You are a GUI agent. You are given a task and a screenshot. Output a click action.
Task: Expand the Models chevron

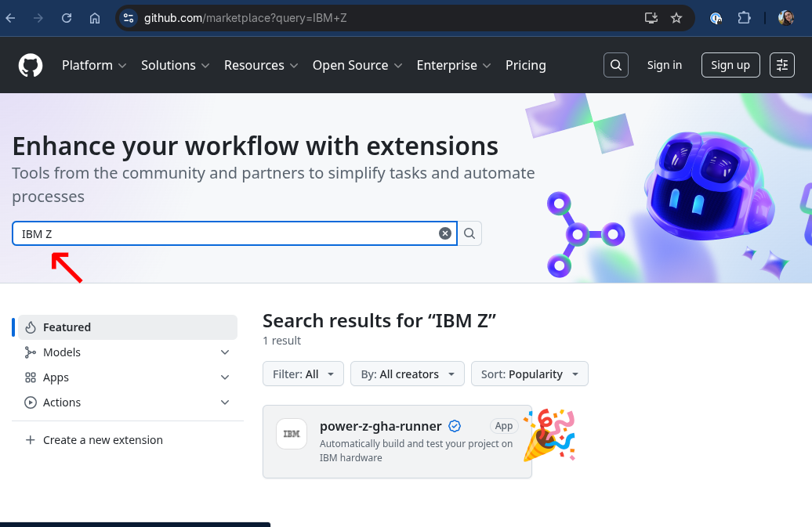pos(225,352)
